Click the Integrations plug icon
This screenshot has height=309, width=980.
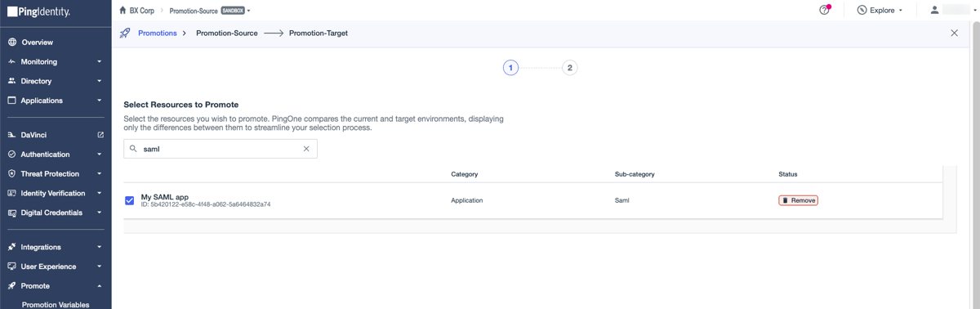point(11,247)
